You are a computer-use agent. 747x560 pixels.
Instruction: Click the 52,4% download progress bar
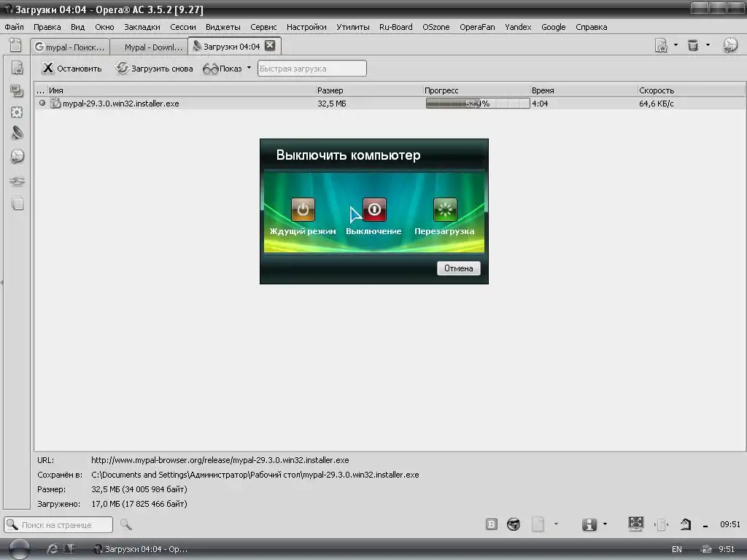pyautogui.click(x=477, y=104)
